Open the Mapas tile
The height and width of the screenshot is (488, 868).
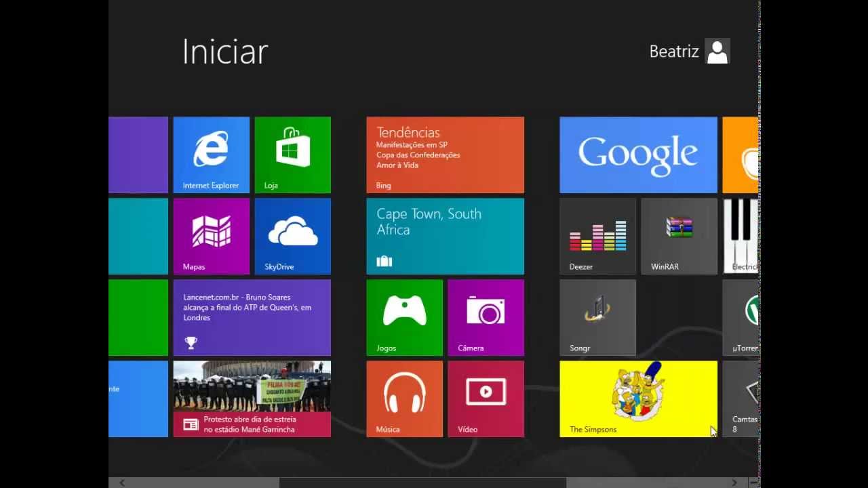click(x=211, y=236)
